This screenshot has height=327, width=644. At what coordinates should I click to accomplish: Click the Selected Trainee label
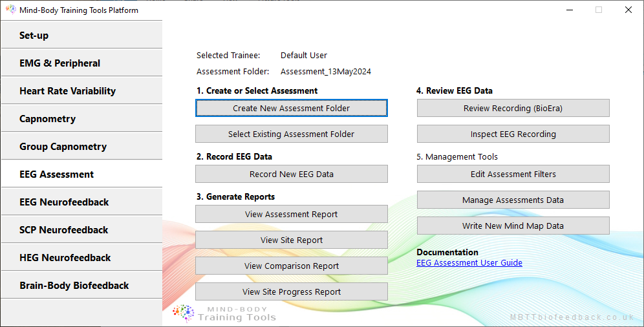coord(228,55)
